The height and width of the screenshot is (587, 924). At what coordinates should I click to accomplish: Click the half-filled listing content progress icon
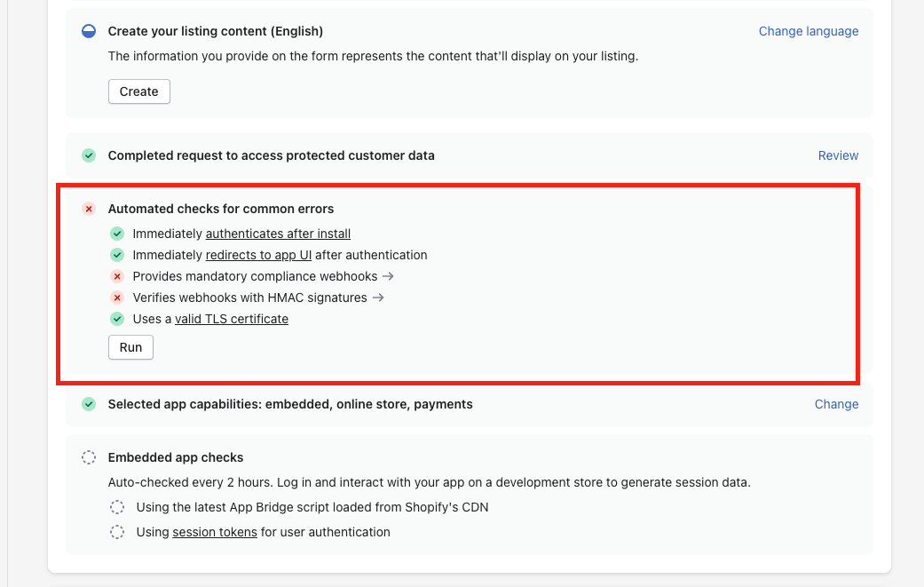(89, 31)
